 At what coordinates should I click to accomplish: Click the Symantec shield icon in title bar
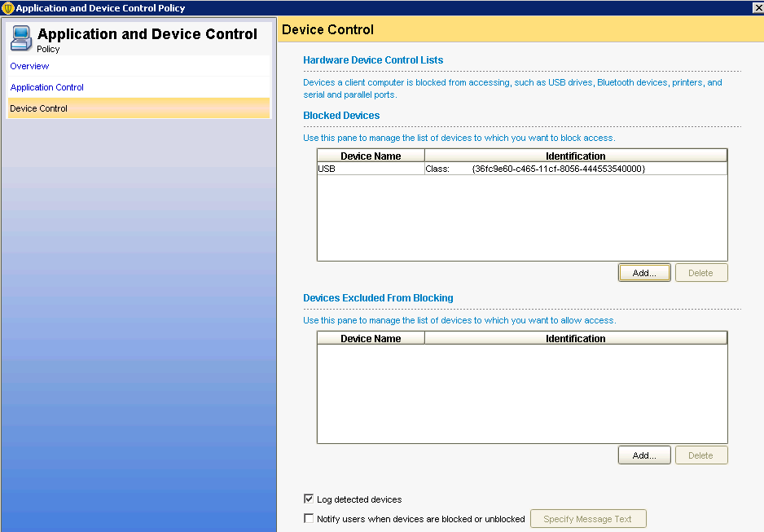click(8, 8)
